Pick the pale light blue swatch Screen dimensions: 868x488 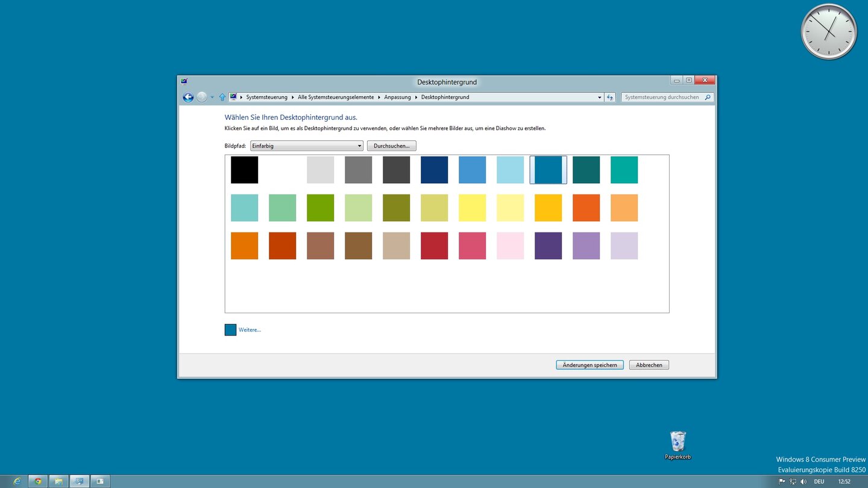510,170
